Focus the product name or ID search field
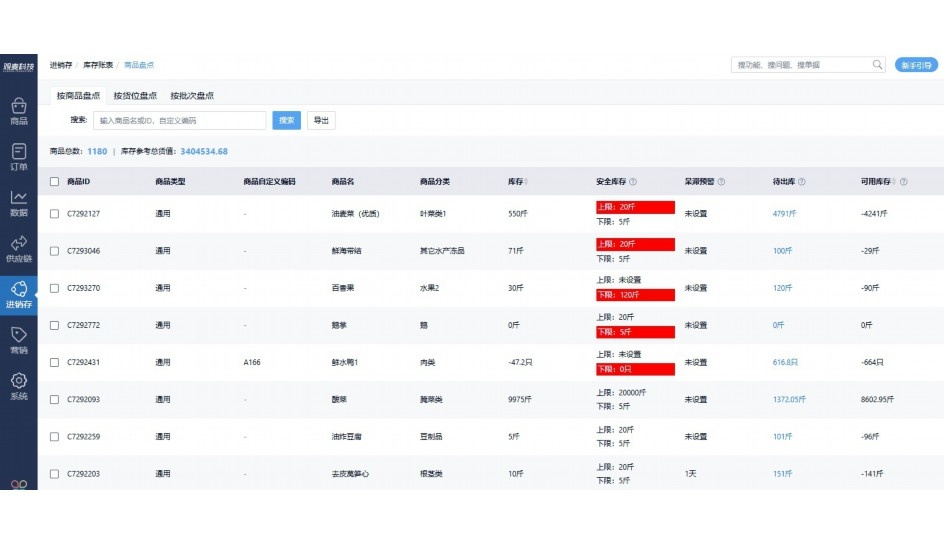This screenshot has height=544, width=944. (179, 120)
